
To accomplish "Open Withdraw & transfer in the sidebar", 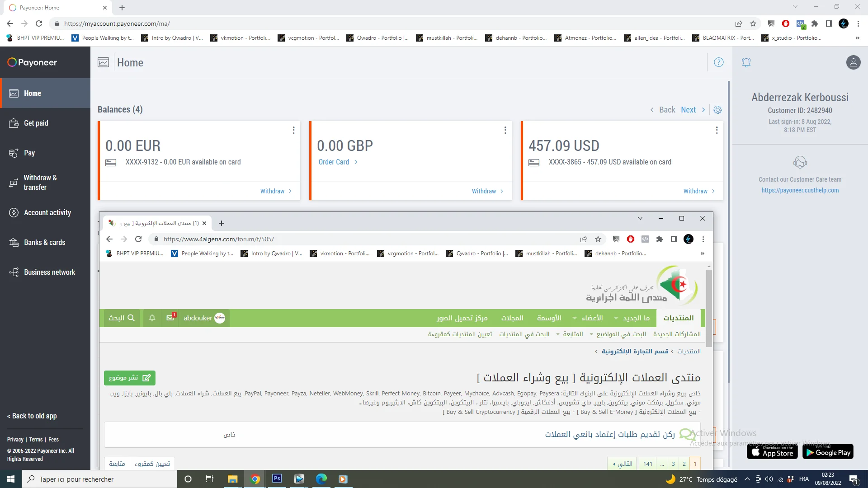I will click(x=45, y=183).
